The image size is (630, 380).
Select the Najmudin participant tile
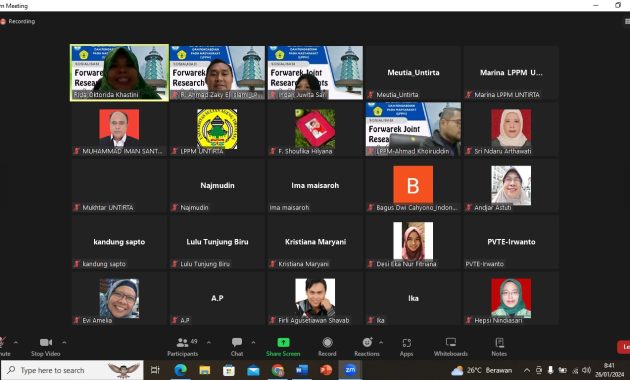pyautogui.click(x=217, y=186)
